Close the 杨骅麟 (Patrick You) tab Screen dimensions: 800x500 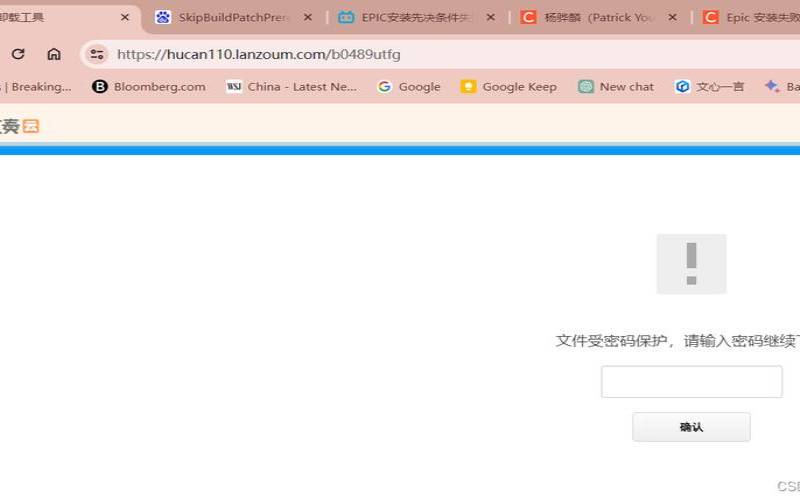click(672, 18)
